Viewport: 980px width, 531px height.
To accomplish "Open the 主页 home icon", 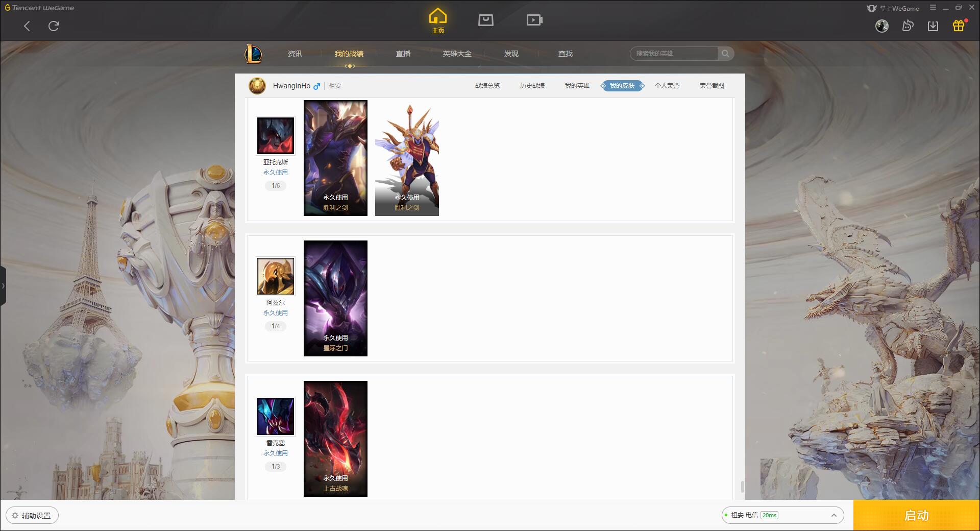I will coord(438,21).
